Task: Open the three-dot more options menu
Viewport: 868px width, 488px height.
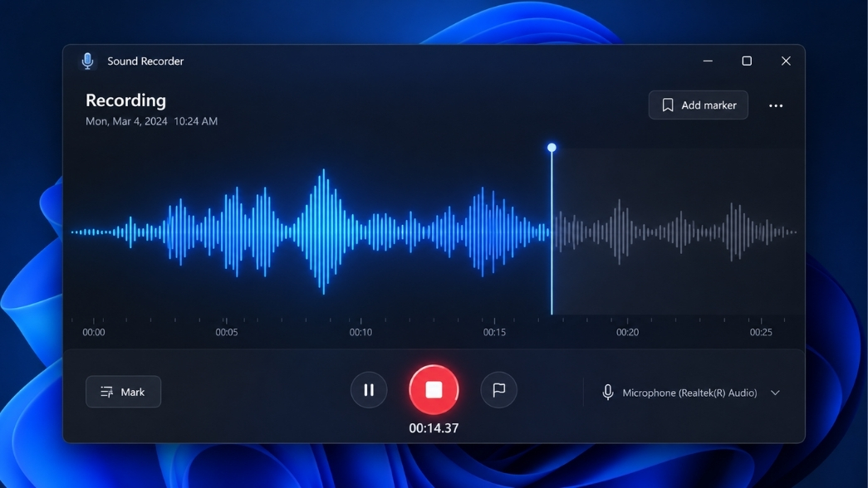Action: coord(776,105)
